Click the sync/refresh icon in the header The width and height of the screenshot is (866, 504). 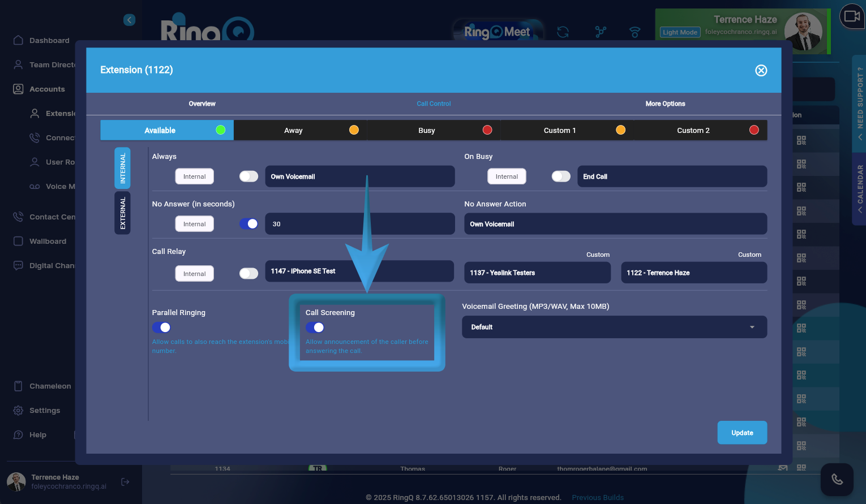click(x=563, y=33)
